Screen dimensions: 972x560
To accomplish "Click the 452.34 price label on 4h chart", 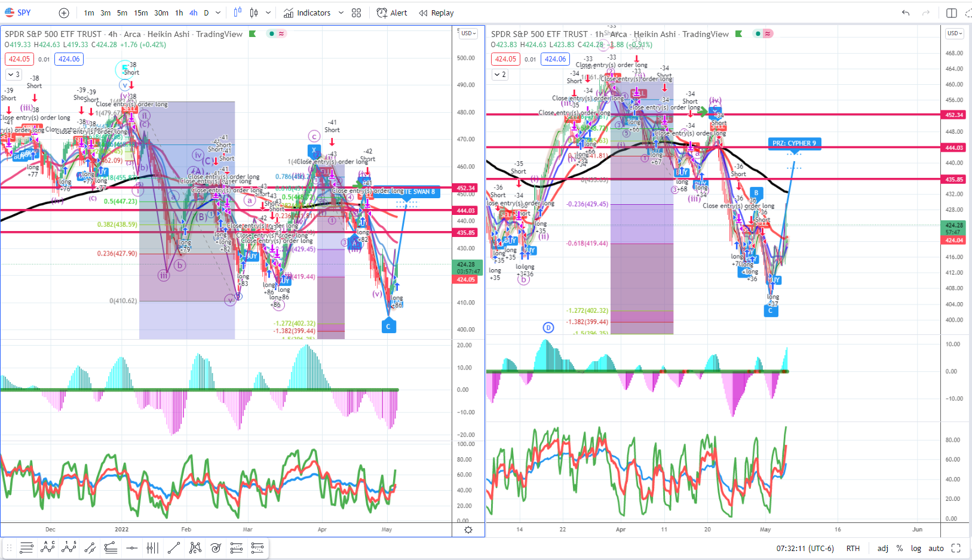I will tap(465, 188).
